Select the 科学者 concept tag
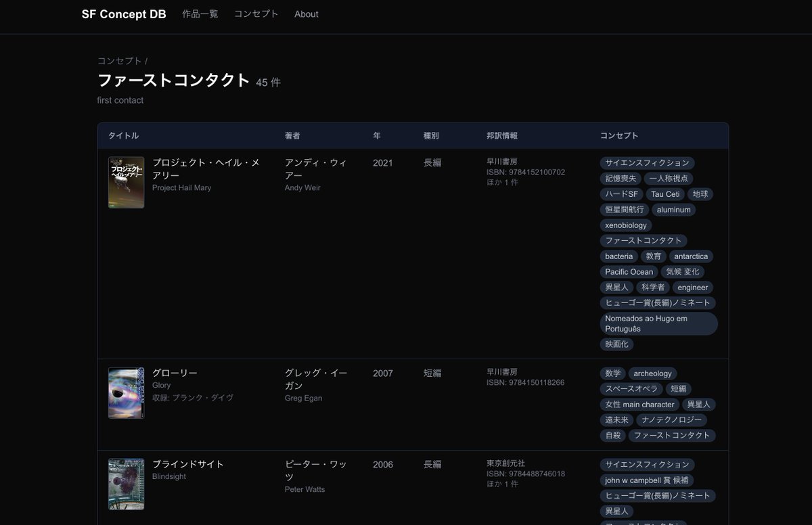Viewport: 812px width, 525px height. click(654, 288)
